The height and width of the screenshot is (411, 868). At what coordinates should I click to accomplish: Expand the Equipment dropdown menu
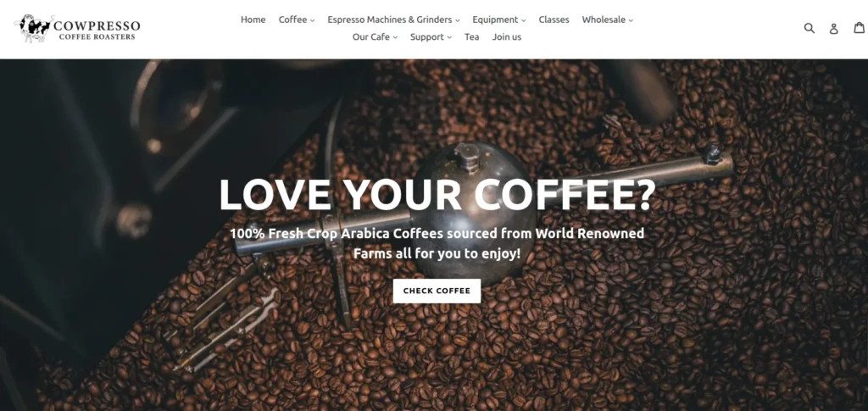(498, 19)
